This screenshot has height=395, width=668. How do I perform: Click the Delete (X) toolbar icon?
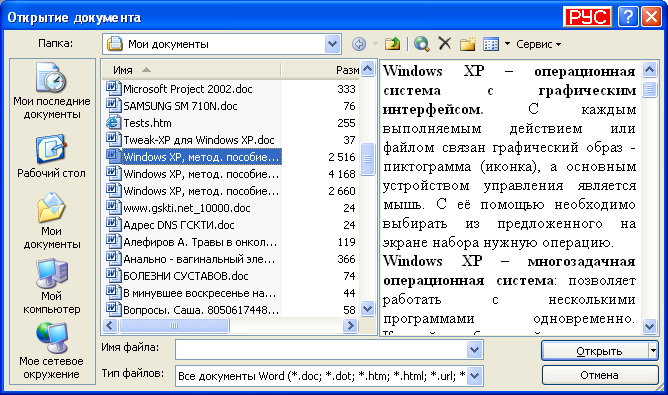(x=445, y=43)
